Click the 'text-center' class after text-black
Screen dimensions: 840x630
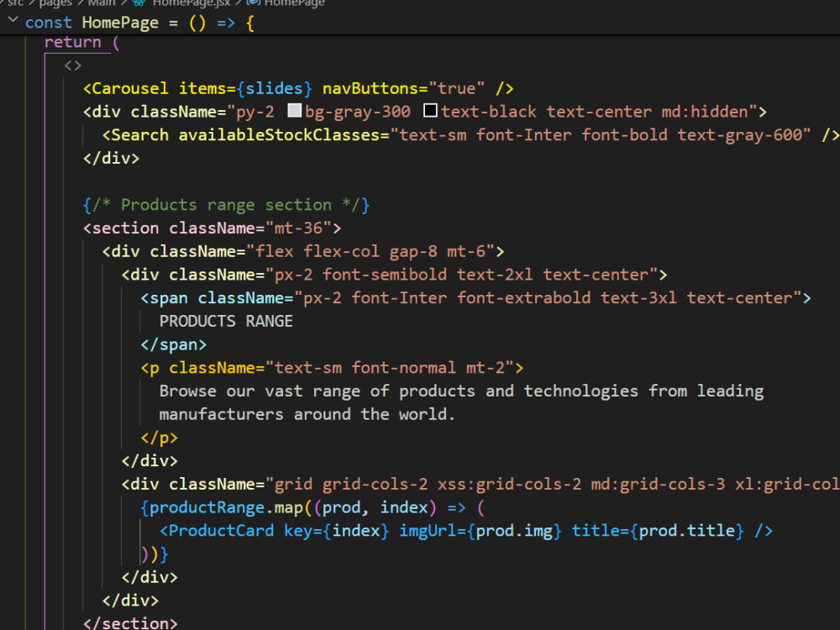pos(599,112)
